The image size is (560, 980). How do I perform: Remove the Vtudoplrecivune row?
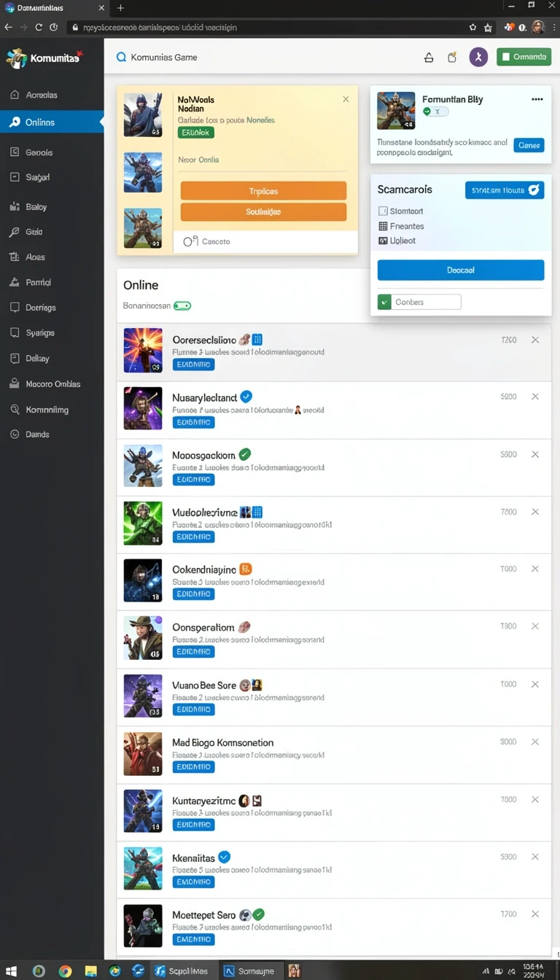[x=535, y=512]
